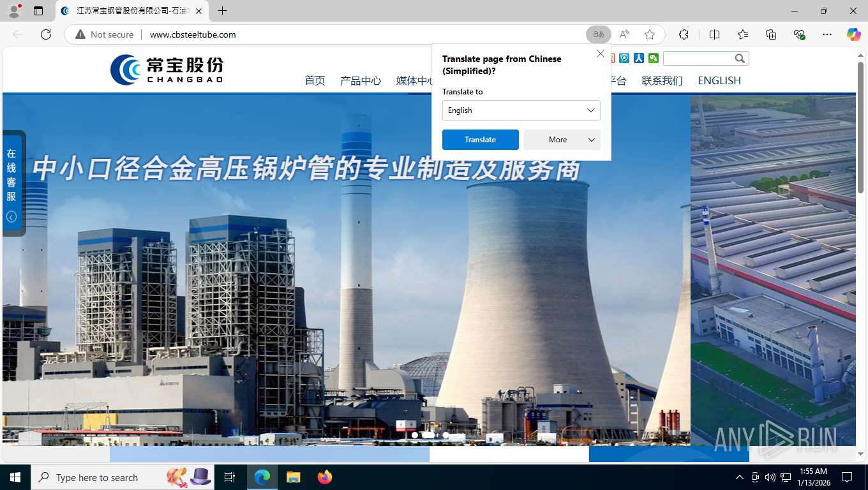Open File Explorer from taskbar
868x490 pixels.
pos(293,477)
